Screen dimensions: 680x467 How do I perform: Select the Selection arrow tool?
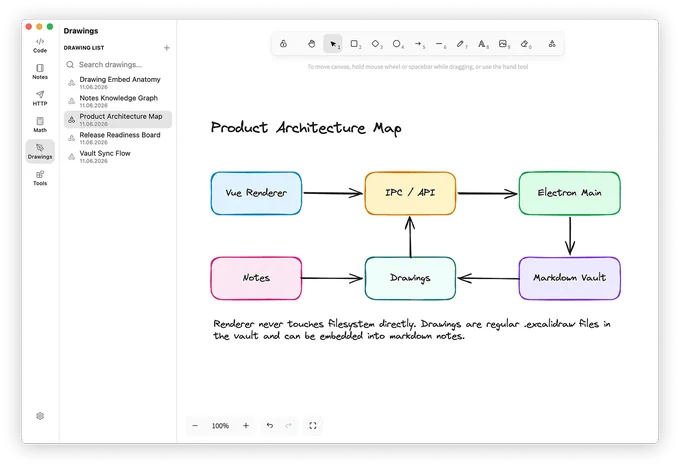click(333, 44)
